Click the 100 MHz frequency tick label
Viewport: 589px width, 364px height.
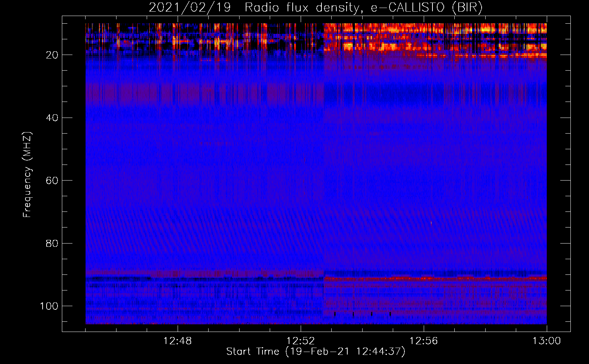(x=49, y=306)
